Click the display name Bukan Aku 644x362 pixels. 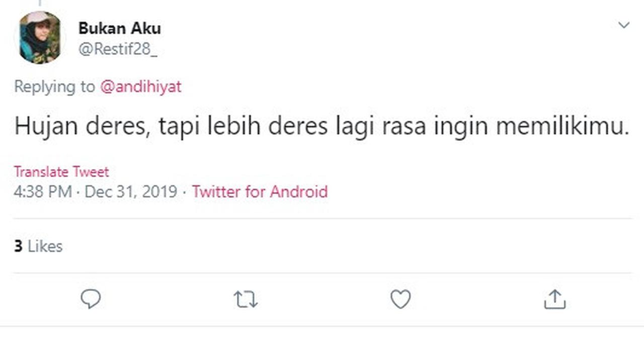click(120, 29)
